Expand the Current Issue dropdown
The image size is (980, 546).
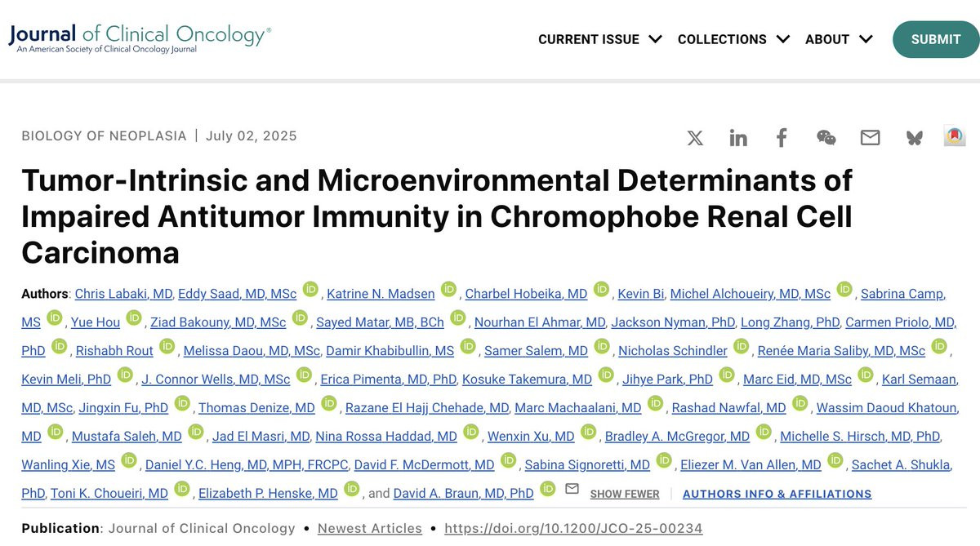tap(599, 39)
